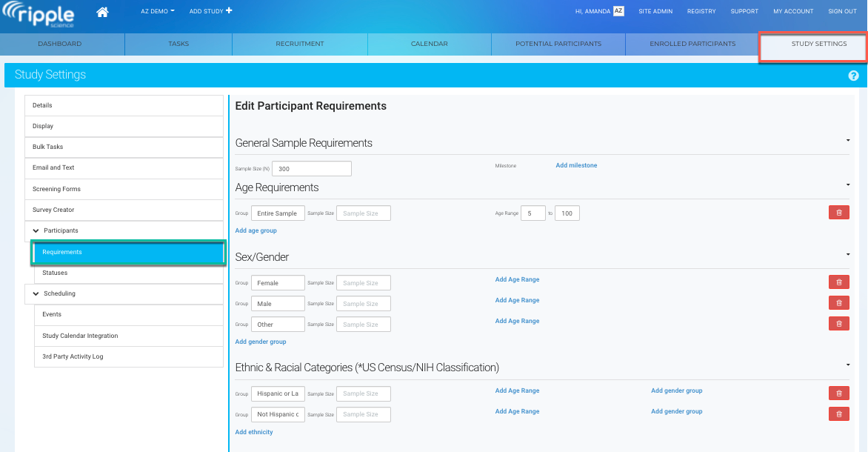Click the home icon in header
Screen dimensions: 868x452
(103, 12)
